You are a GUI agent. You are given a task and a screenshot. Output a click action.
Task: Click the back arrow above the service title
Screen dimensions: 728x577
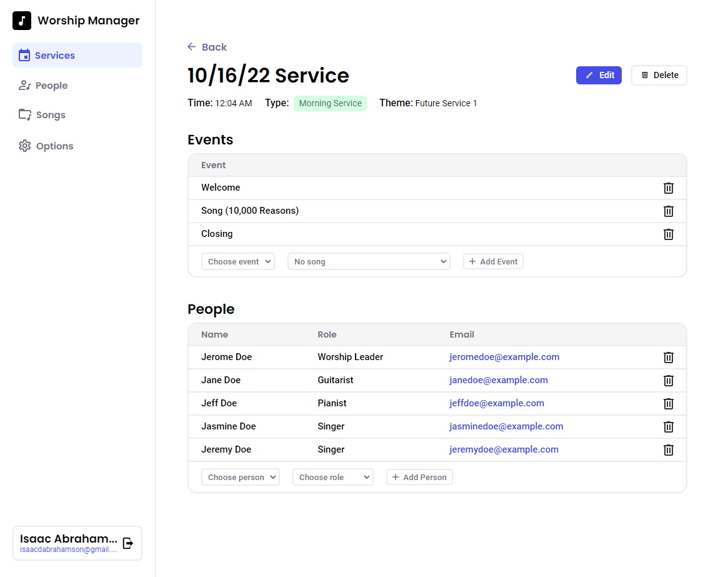[191, 46]
